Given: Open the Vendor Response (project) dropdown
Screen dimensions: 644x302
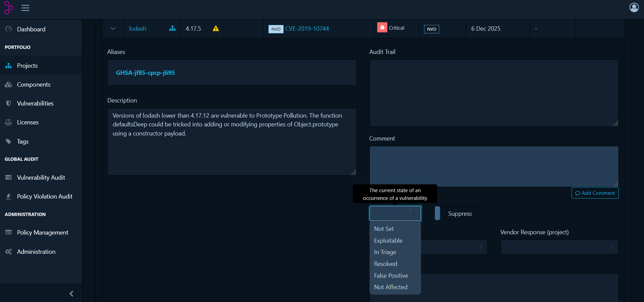Looking at the screenshot, I should [559, 247].
